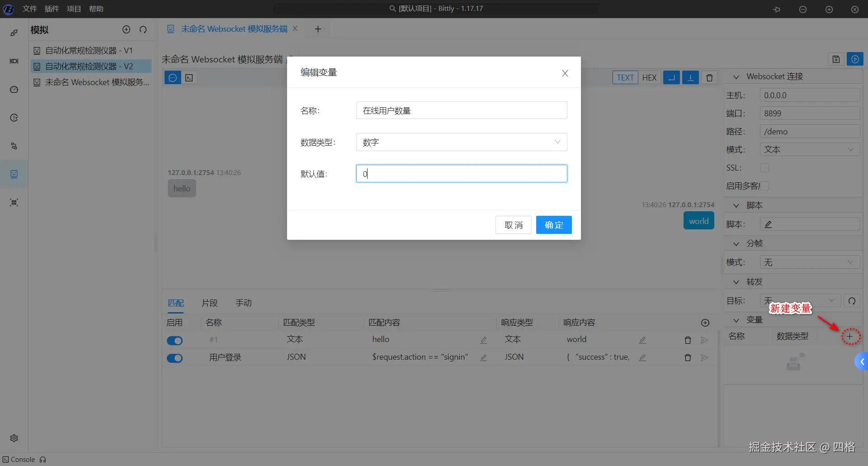This screenshot has width=868, height=466.
Task: Toggle the #1 rule enable switch
Action: 175,340
